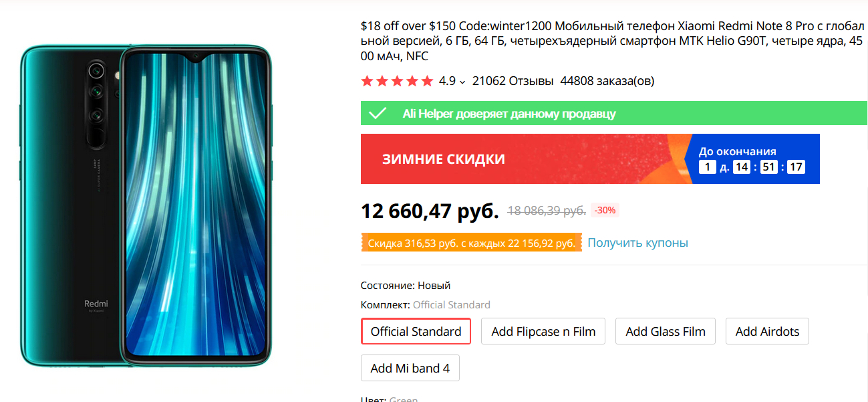
Task: Open the ЗИМНИЕ СКИДКИ sale banner
Action: pyautogui.click(x=444, y=159)
